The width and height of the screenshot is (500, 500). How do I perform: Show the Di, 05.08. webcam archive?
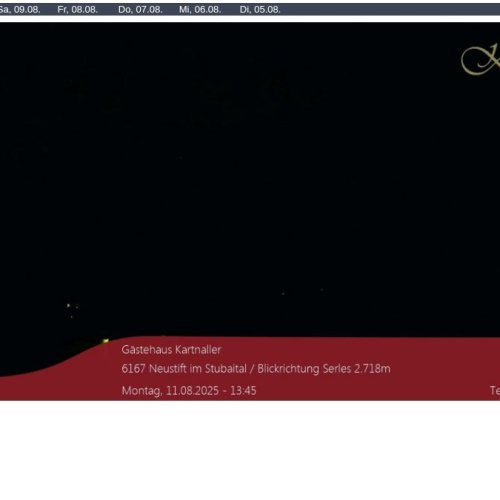pyautogui.click(x=260, y=10)
